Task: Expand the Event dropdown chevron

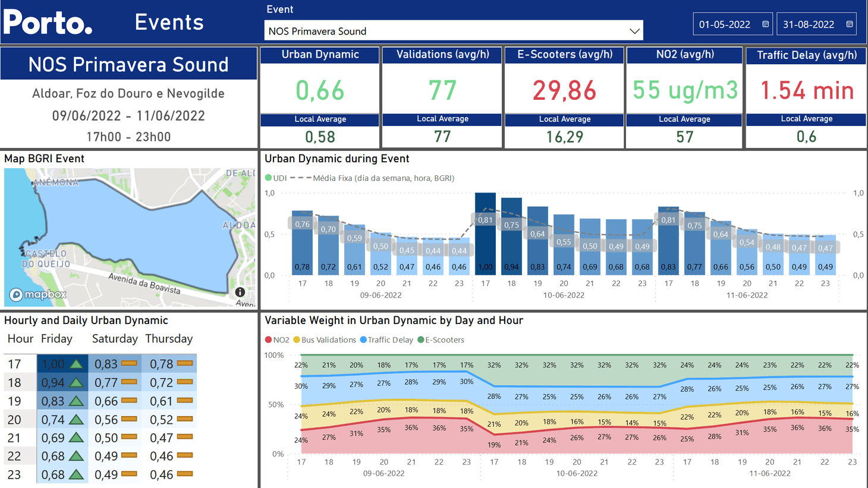Action: click(x=634, y=31)
